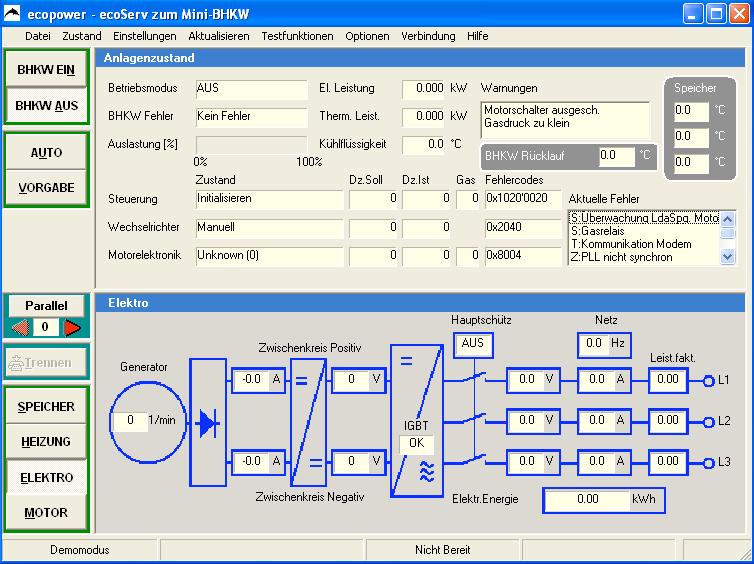
Task: Click the Generator 1/min speed field
Action: coord(130,421)
